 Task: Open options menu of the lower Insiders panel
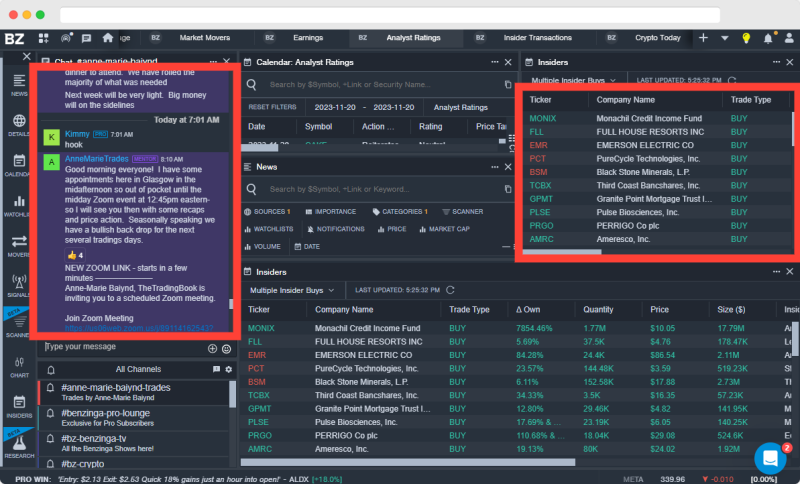(776, 272)
